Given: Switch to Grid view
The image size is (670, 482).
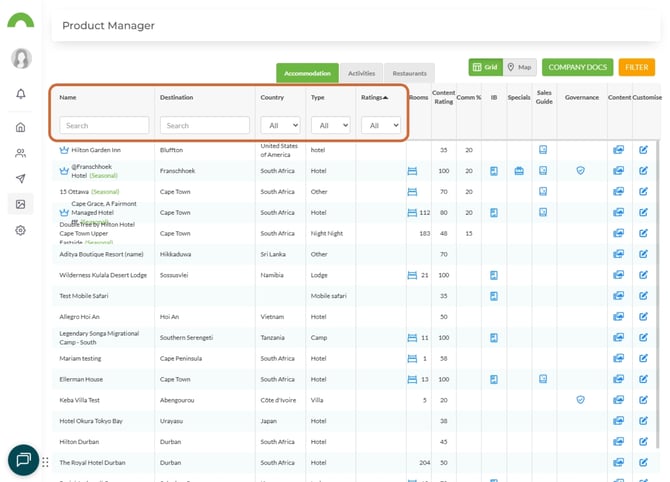Looking at the screenshot, I should pos(485,67).
